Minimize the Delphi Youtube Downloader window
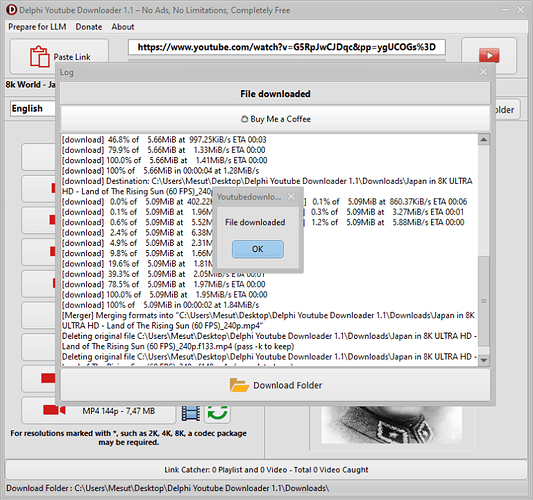The width and height of the screenshot is (533, 500). pos(505,10)
